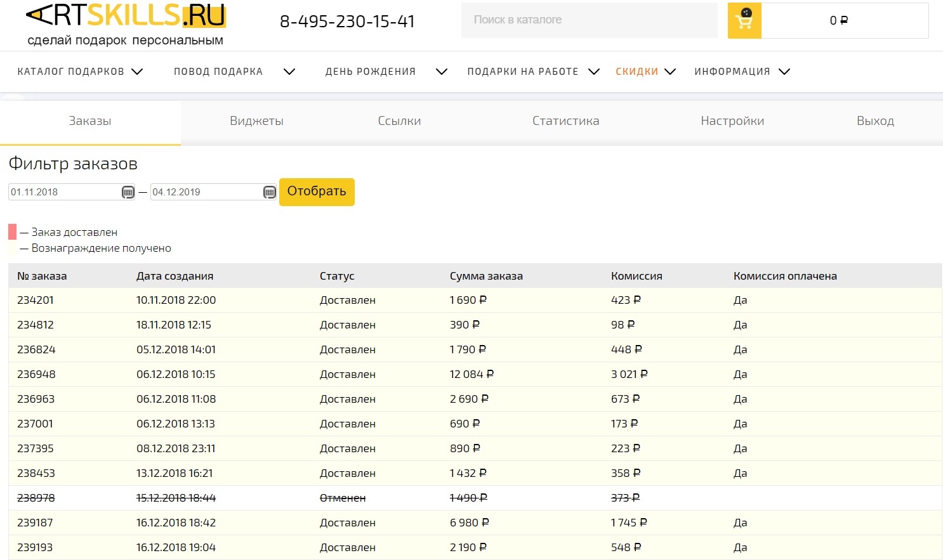Click creation date 05.12.2018 14:01

point(176,349)
